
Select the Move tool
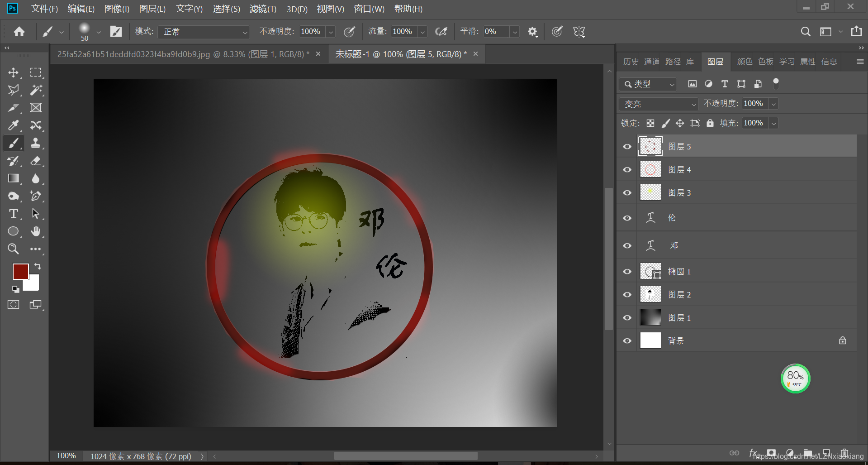13,72
